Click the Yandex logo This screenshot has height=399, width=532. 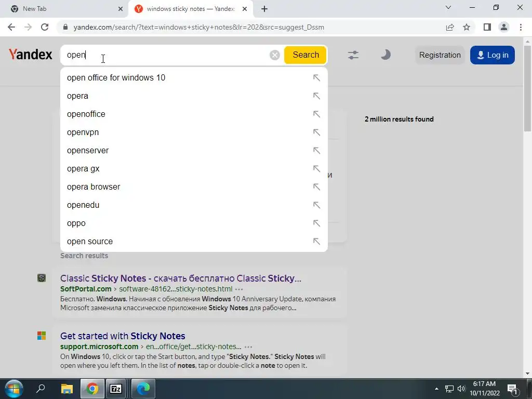(x=31, y=55)
